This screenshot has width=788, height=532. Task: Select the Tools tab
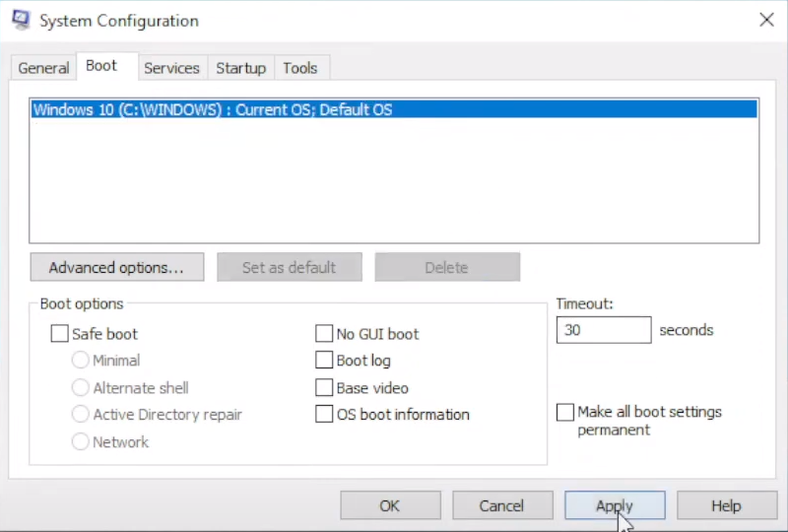point(299,68)
